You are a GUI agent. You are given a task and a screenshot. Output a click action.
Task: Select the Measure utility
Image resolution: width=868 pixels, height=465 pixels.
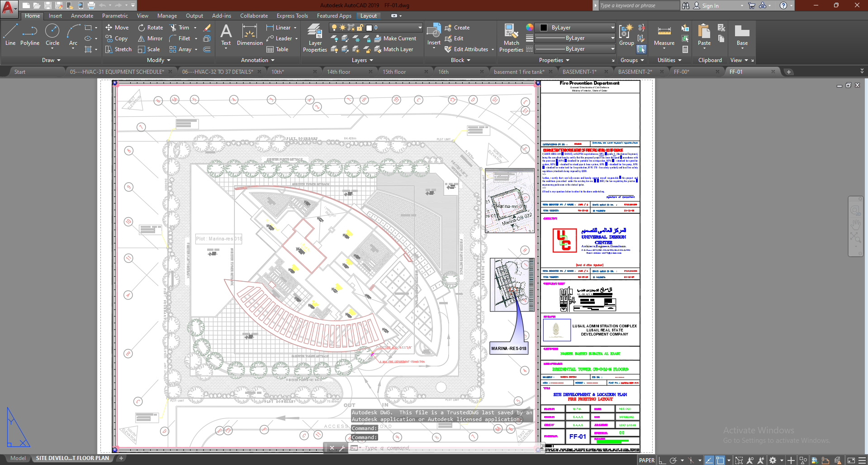tap(664, 35)
